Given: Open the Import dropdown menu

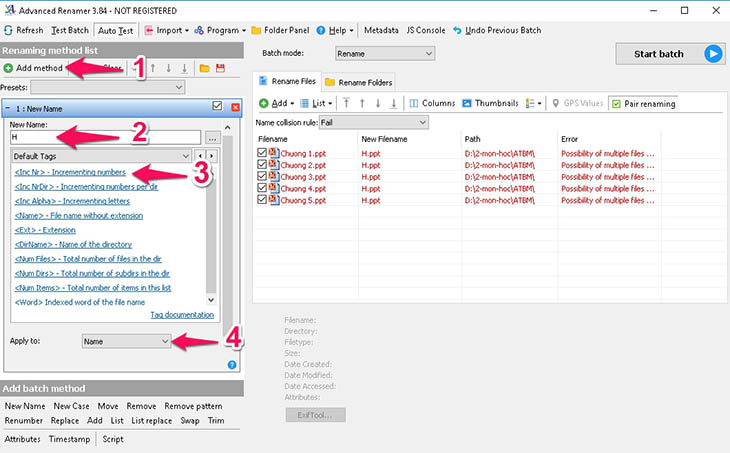Looking at the screenshot, I should (166, 30).
